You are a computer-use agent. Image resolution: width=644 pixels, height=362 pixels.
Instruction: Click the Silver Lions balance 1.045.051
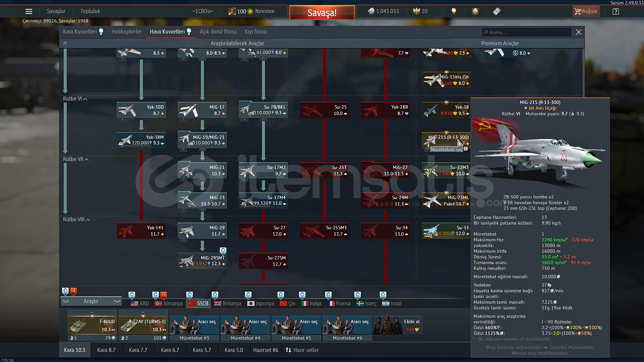tap(383, 11)
